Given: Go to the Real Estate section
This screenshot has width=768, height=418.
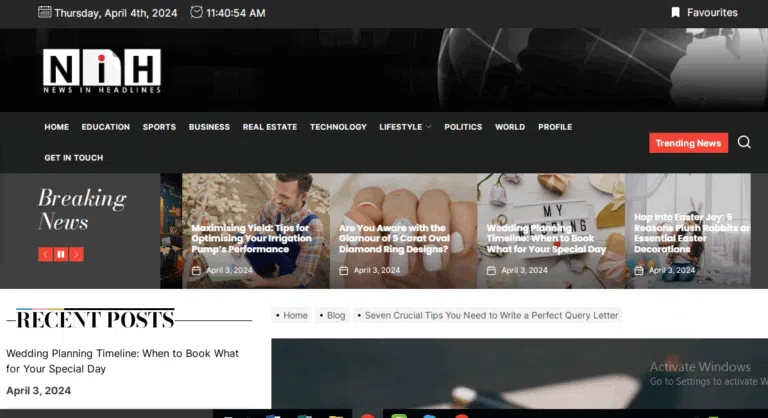Looking at the screenshot, I should click(270, 127).
